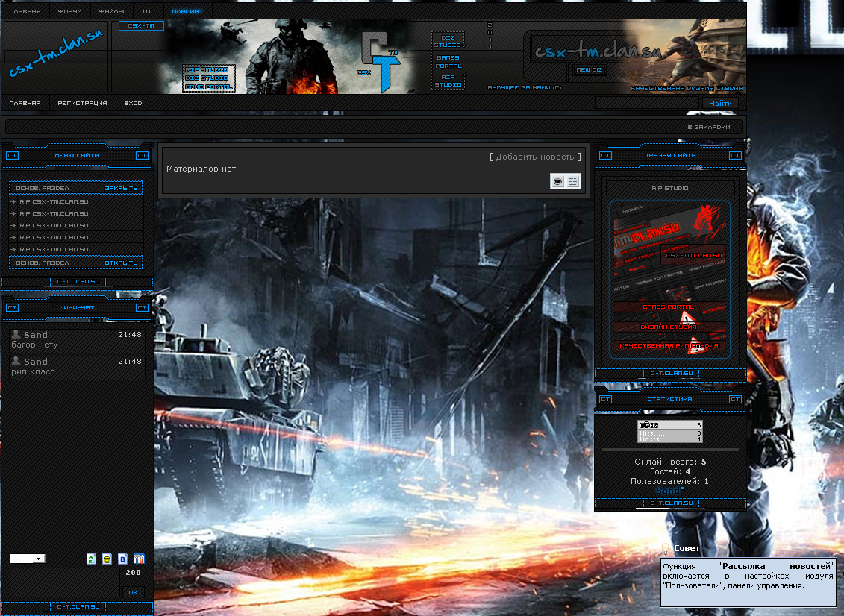
Task: Click the lightbulb icon next to Совет
Action: coord(666,548)
